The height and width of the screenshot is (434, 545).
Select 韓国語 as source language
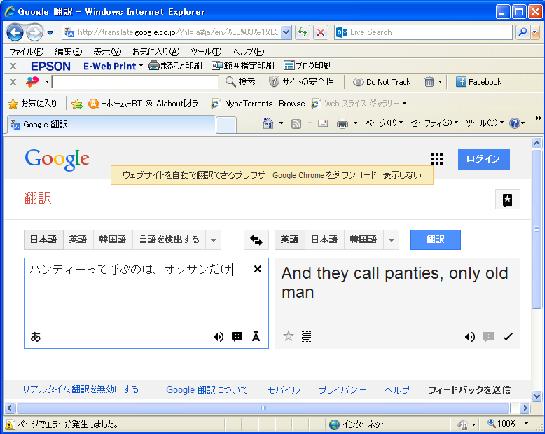112,239
